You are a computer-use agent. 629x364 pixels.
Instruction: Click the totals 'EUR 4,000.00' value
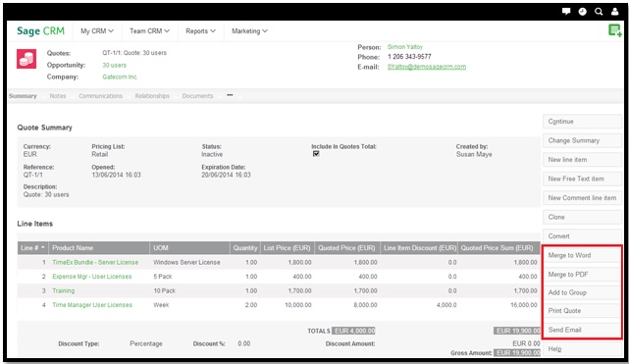pyautogui.click(x=354, y=331)
